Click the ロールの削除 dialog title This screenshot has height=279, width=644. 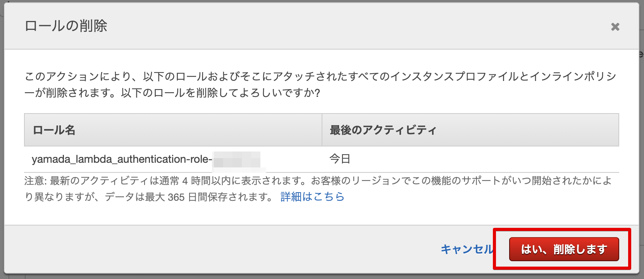[66, 26]
